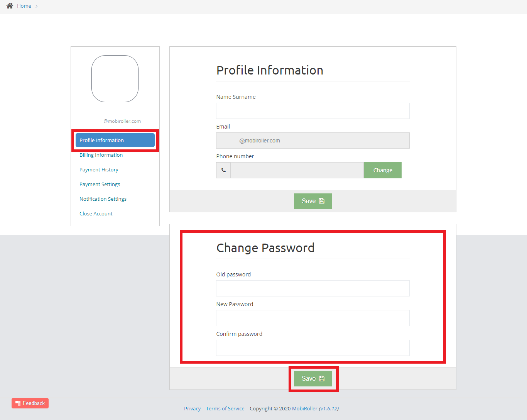Save the Change Password form
The width and height of the screenshot is (527, 420).
point(313,379)
